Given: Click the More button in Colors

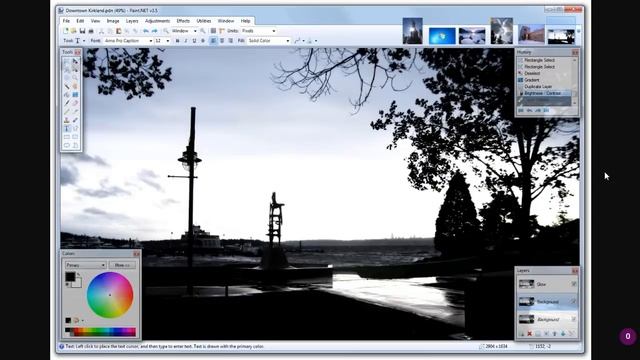Looking at the screenshot, I should [122, 265].
